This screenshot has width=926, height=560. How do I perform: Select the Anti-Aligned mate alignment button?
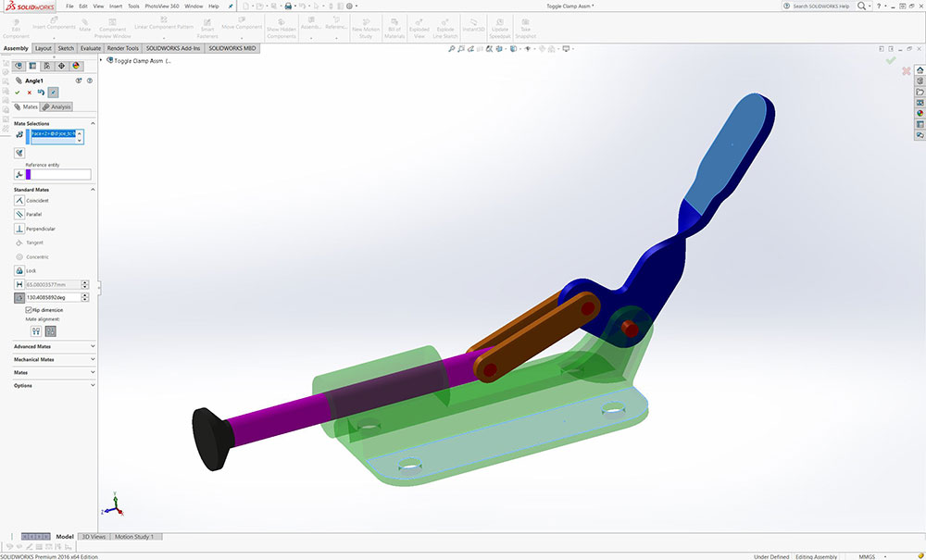coord(50,330)
